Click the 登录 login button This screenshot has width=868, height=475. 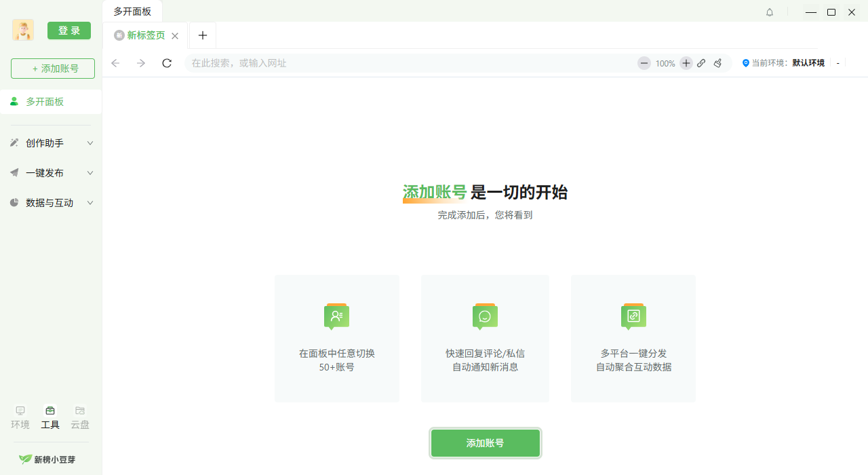pyautogui.click(x=69, y=31)
